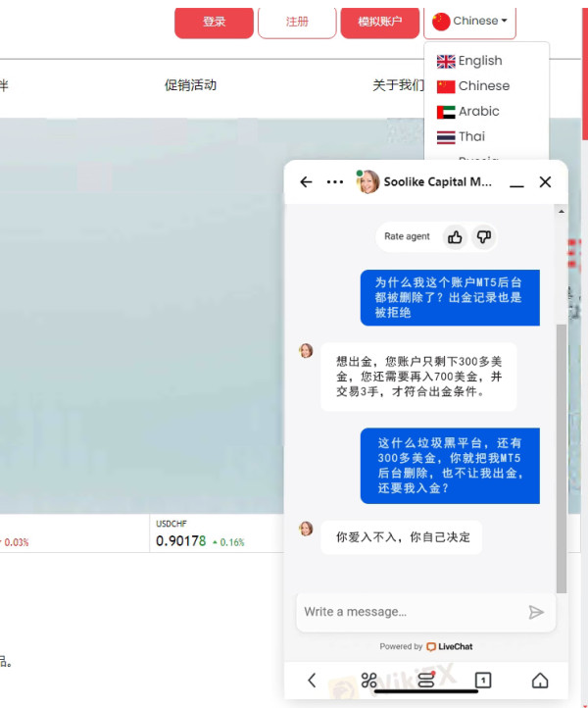Tap the stacked menu icon with red dot
Screen dimensions: 588x708
pyautogui.click(x=426, y=680)
